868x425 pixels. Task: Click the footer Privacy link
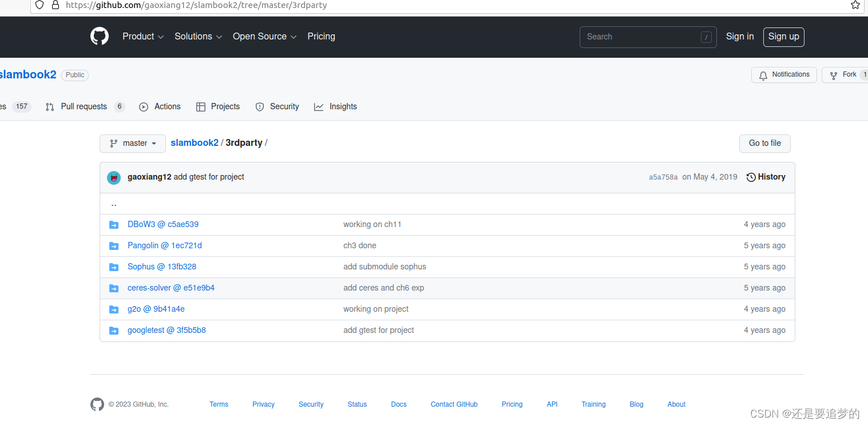point(263,404)
